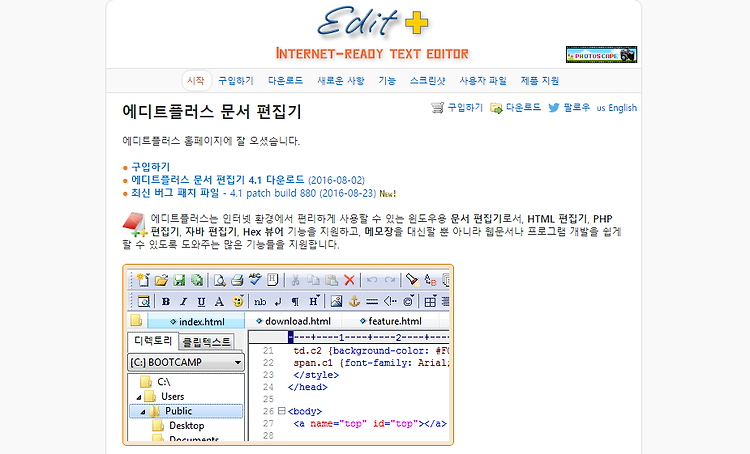750x454 pixels.
Task: Click the line break return-arrow icon
Action: [x=278, y=301]
